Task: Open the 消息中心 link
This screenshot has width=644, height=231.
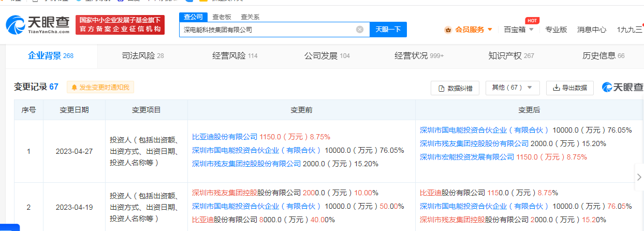Action: (x=592, y=30)
